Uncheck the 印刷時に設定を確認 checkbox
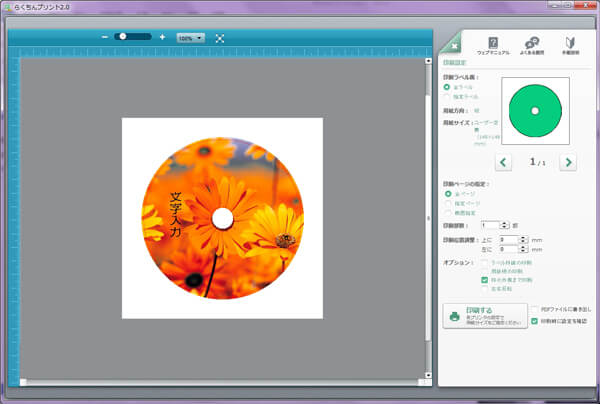600x404 pixels. [535, 321]
